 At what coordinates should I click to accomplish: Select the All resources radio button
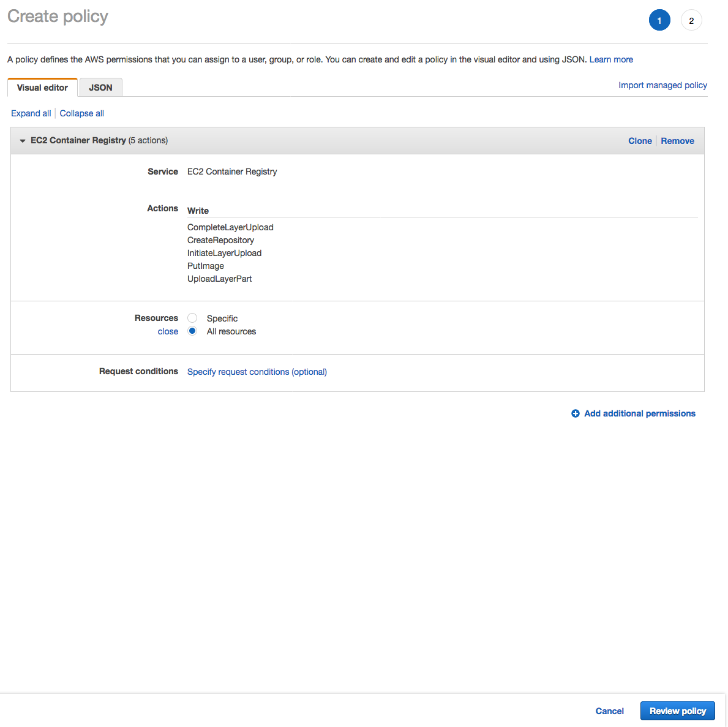point(192,331)
